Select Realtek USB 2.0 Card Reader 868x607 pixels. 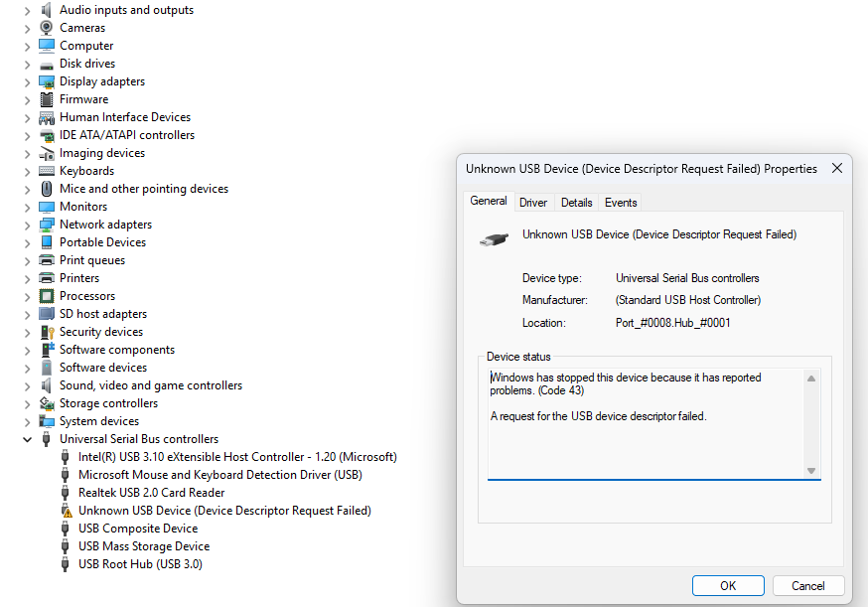152,493
